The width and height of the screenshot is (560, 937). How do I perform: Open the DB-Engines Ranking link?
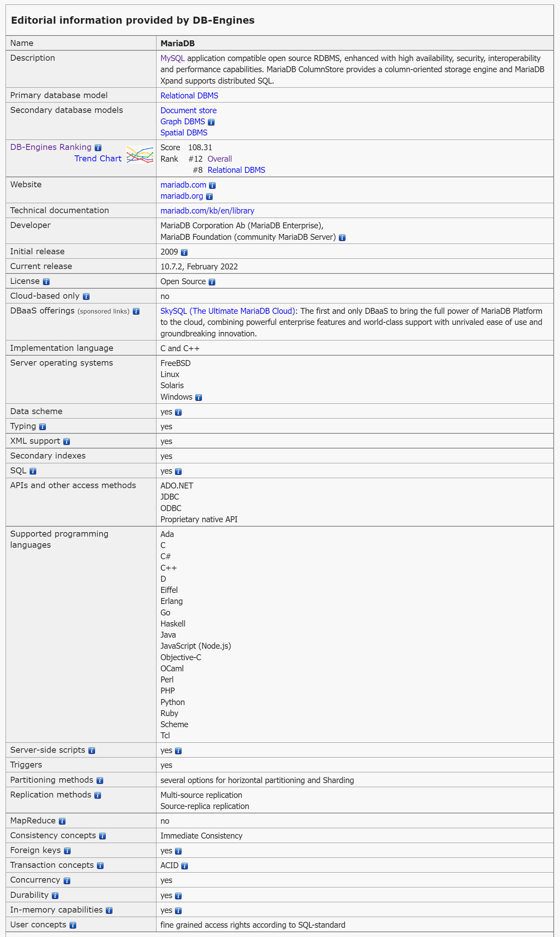coord(51,147)
